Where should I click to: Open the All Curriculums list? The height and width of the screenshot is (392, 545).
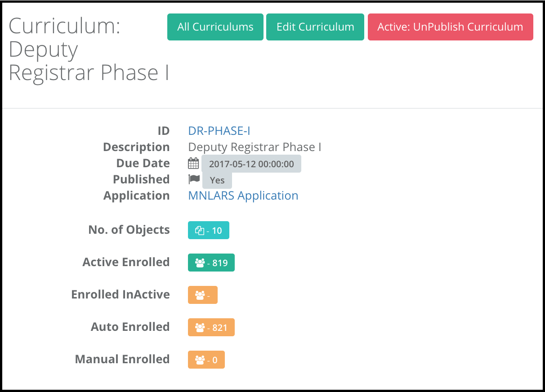(x=215, y=27)
